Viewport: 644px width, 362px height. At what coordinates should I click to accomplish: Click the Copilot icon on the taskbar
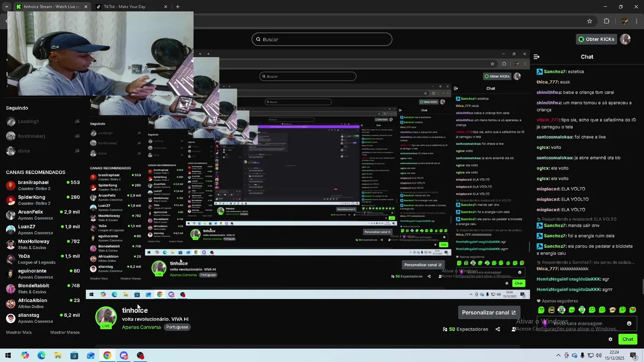pyautogui.click(x=25, y=355)
